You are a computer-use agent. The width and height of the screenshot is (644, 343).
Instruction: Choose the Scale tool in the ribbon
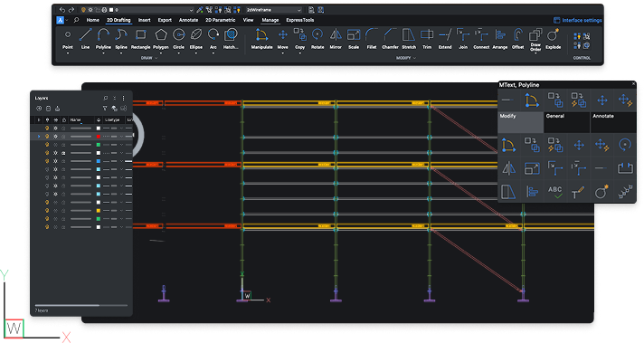pos(354,39)
